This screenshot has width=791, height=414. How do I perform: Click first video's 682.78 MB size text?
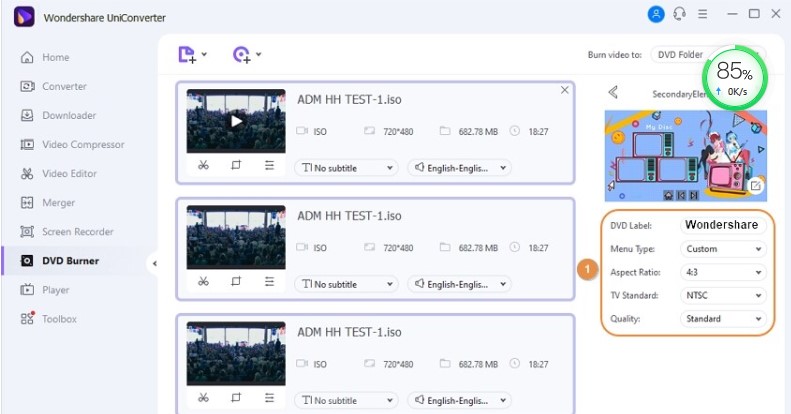point(478,132)
